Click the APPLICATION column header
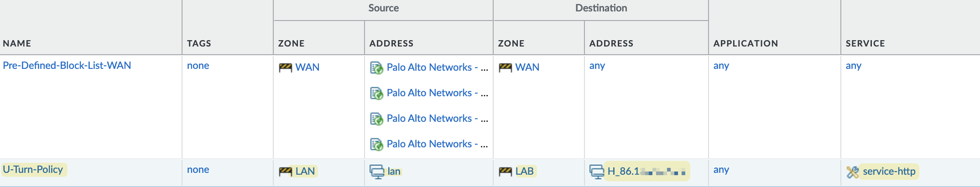 pos(745,43)
